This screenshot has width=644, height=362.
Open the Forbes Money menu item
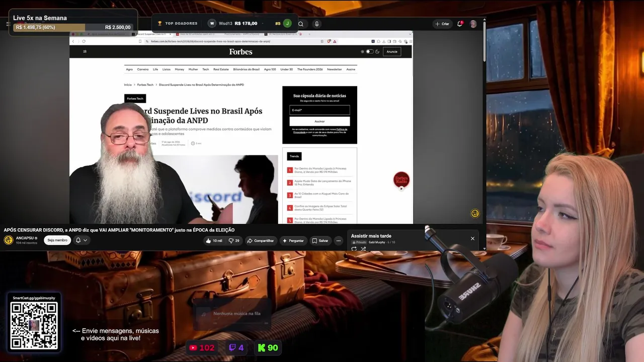[180, 69]
